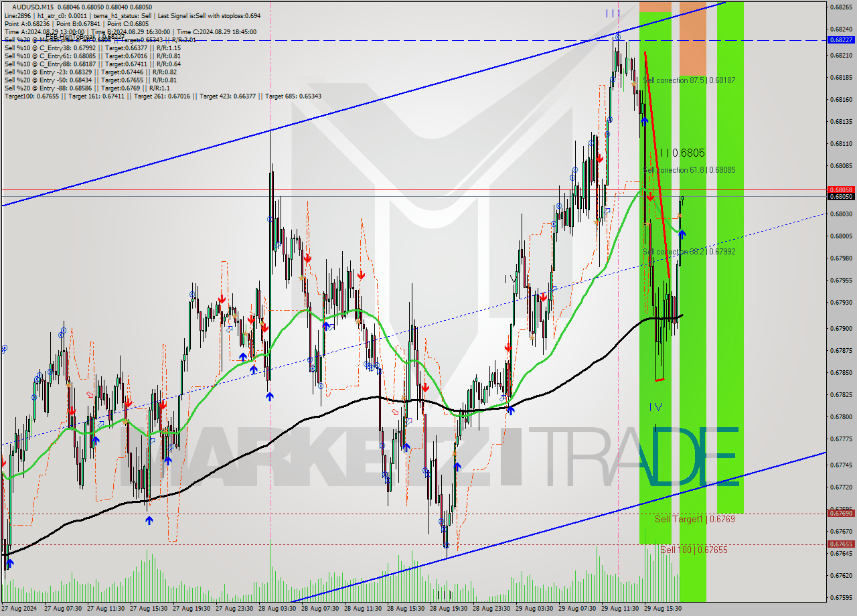The width and height of the screenshot is (857, 616).
Task: Click the red 0.68058 price tag
Action: (x=841, y=189)
